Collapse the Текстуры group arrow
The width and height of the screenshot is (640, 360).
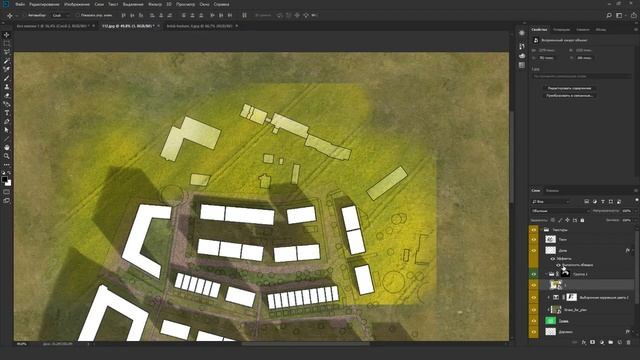point(541,230)
